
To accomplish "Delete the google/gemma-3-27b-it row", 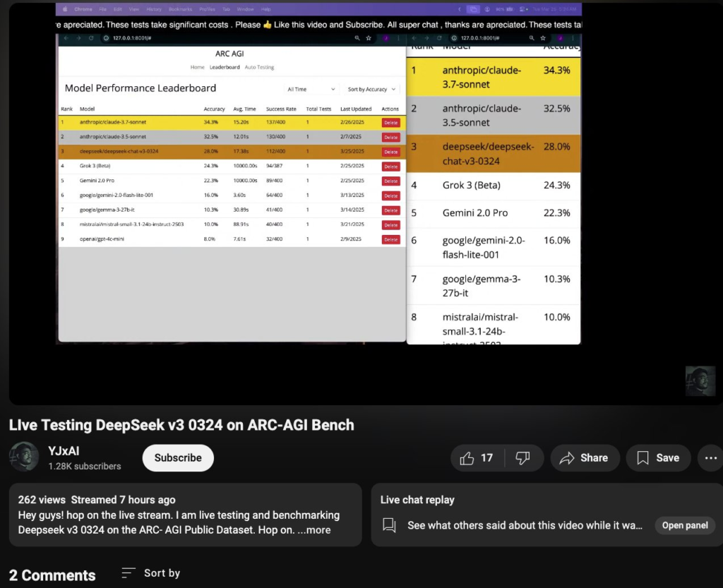I will (390, 210).
